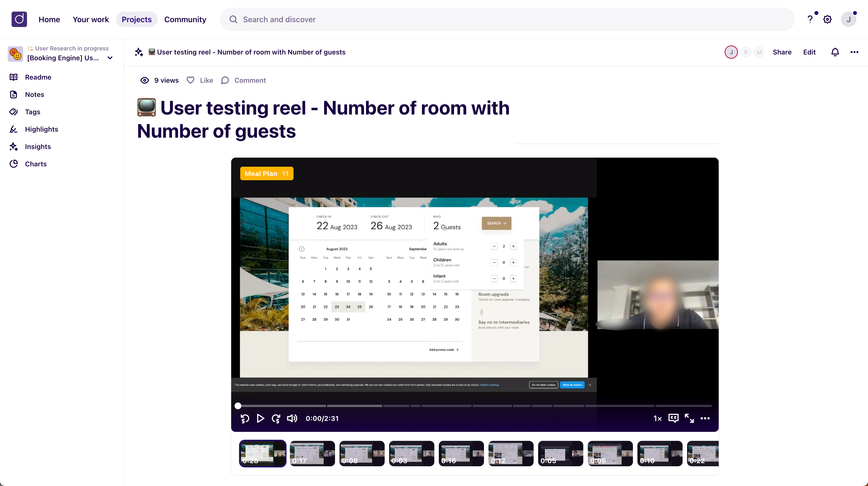868x486 pixels.
Task: Go to Your work tab
Action: click(91, 19)
